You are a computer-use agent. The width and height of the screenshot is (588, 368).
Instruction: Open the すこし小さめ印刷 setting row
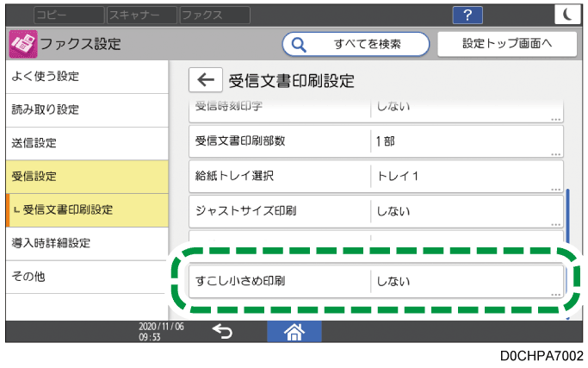[x=376, y=281]
